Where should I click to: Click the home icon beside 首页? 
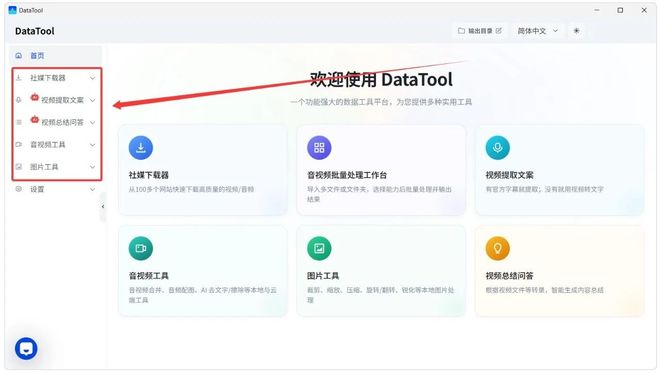pyautogui.click(x=19, y=56)
